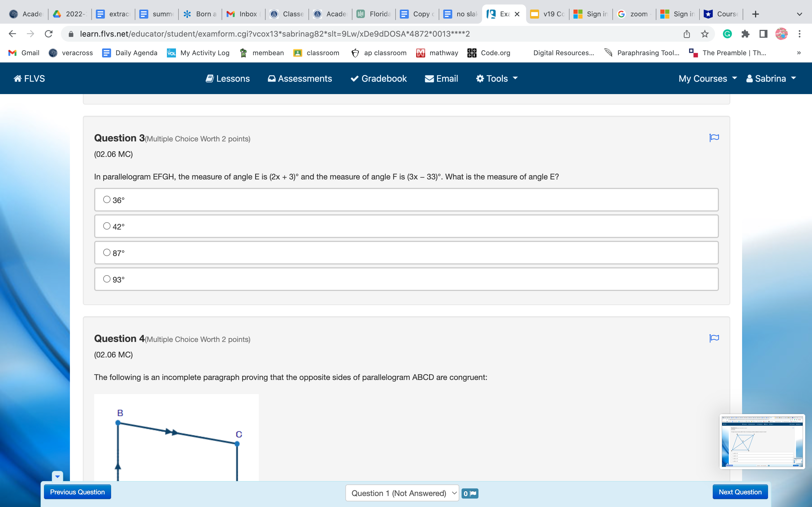
Task: Click the Tools gear icon
Action: pyautogui.click(x=479, y=78)
